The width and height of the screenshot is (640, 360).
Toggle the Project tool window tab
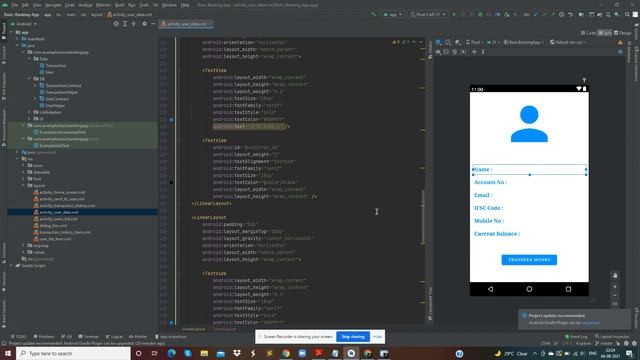tap(4, 31)
